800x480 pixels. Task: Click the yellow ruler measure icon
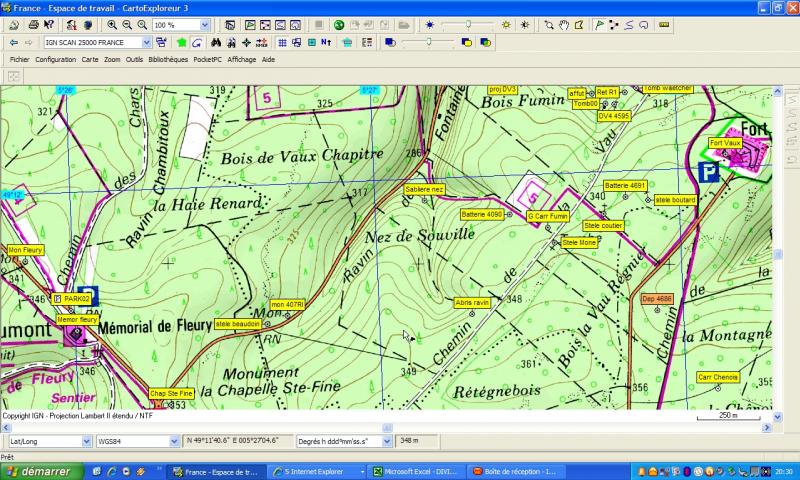pos(664,24)
